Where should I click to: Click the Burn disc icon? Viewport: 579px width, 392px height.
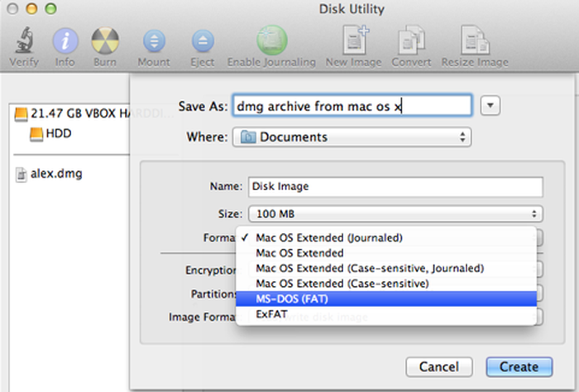(105, 41)
